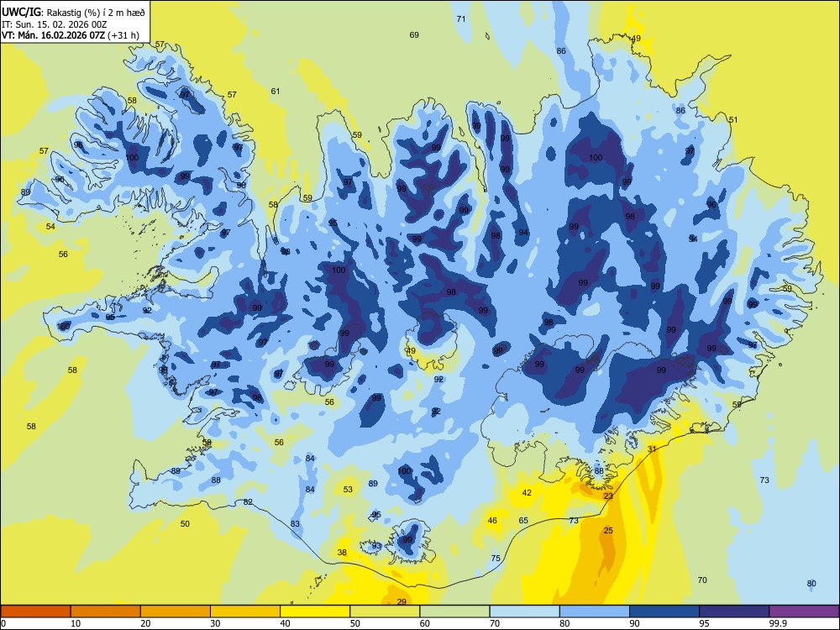Select the value '29' at the bottom edge
This screenshot has width=840, height=630.
(x=402, y=602)
